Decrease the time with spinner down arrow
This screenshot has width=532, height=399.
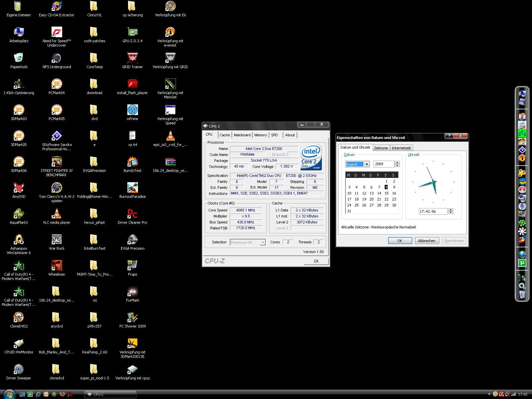click(451, 213)
